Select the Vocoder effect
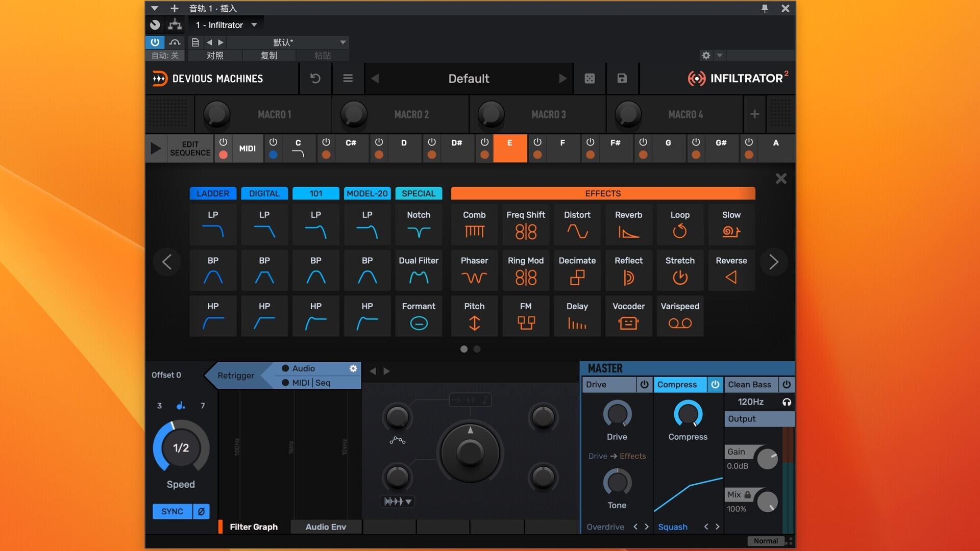 tap(628, 316)
